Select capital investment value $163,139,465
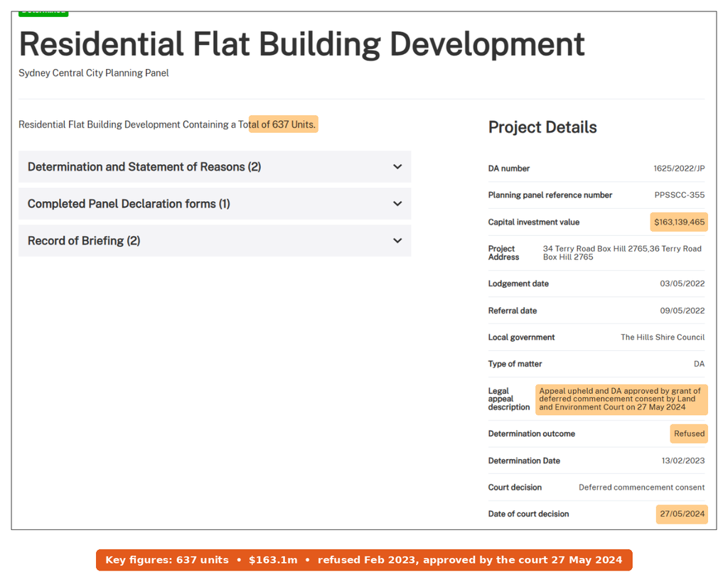The image size is (728, 582). point(679,222)
